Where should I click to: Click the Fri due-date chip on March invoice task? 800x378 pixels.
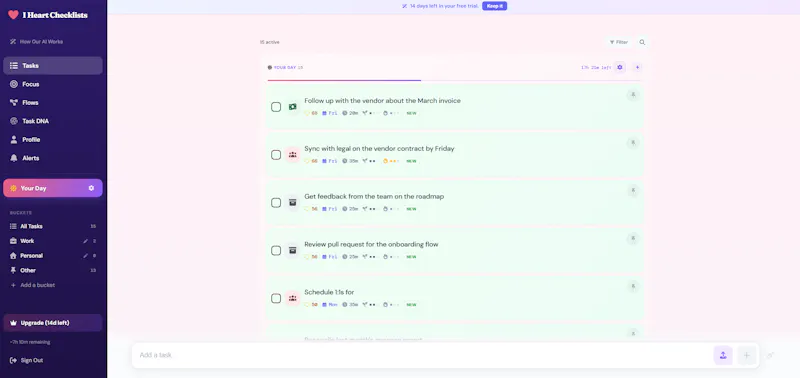[330, 113]
